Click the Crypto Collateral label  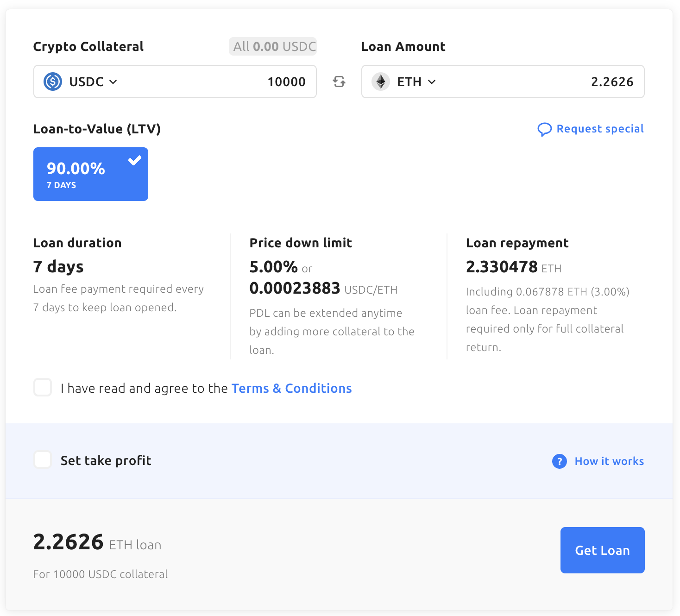(x=88, y=46)
